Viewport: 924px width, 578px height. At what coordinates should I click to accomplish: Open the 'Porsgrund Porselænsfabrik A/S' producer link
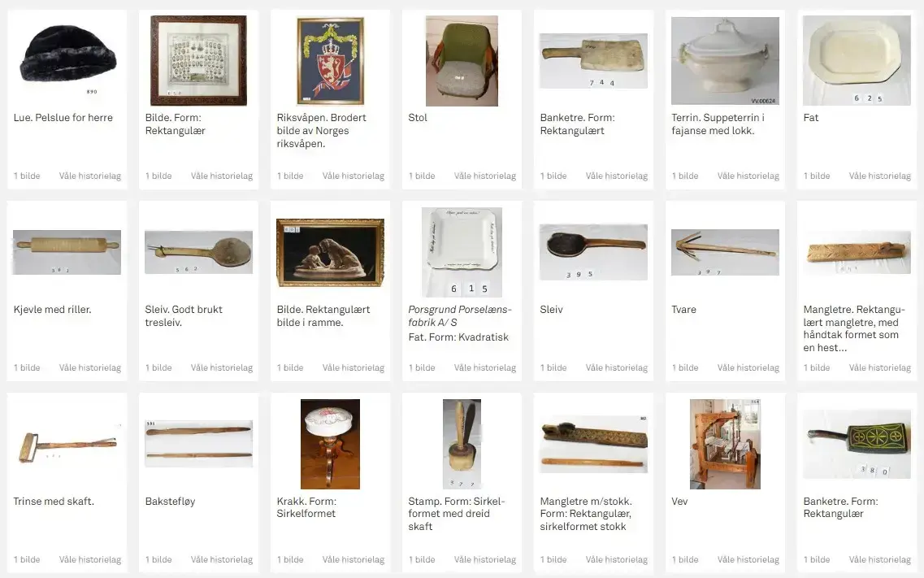point(460,315)
